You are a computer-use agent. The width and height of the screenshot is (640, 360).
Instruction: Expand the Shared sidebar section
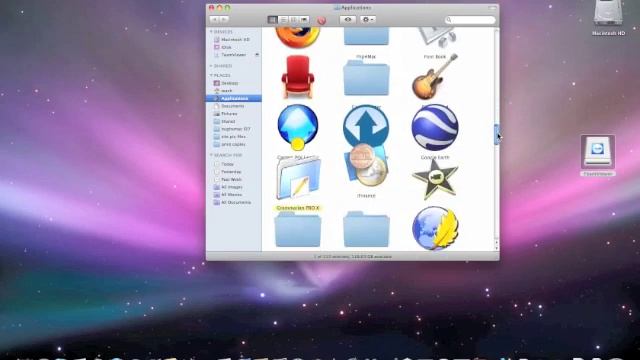point(211,66)
